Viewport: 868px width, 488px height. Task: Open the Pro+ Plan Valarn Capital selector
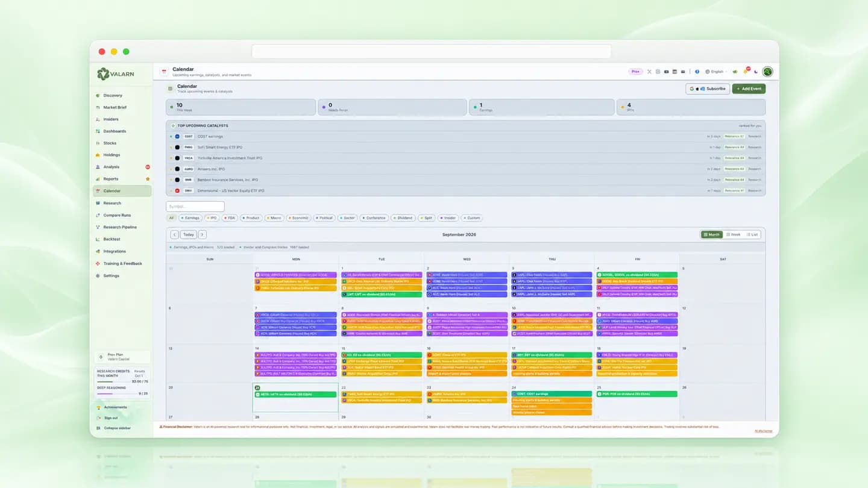(x=123, y=357)
